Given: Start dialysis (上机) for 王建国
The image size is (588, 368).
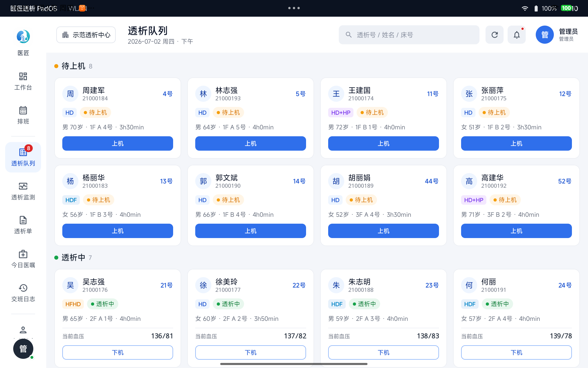Looking at the screenshot, I should tap(384, 143).
